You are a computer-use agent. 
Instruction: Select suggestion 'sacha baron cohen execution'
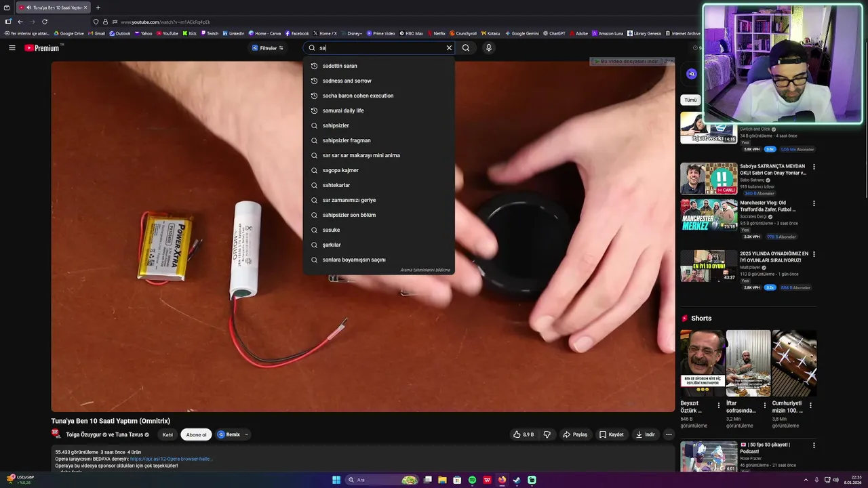click(x=378, y=96)
